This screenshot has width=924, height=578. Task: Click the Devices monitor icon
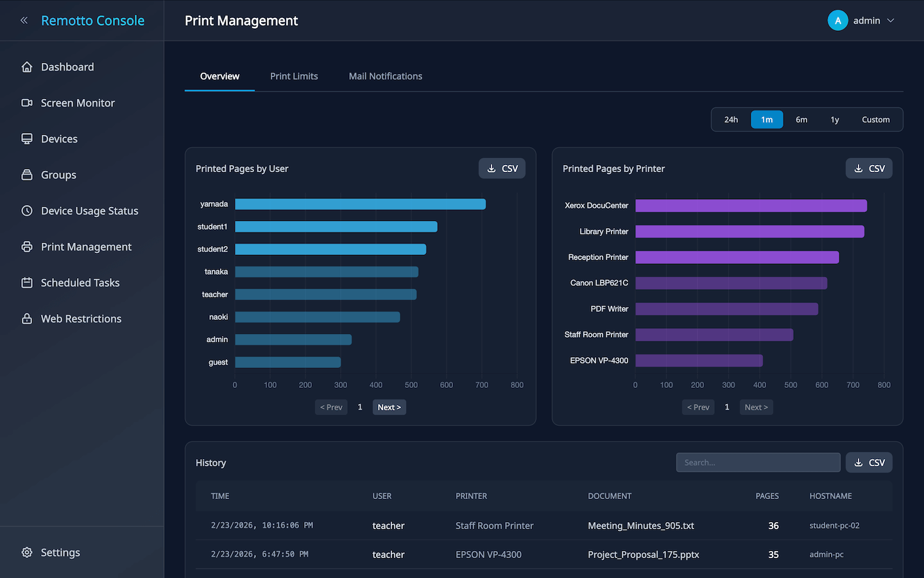(x=27, y=139)
